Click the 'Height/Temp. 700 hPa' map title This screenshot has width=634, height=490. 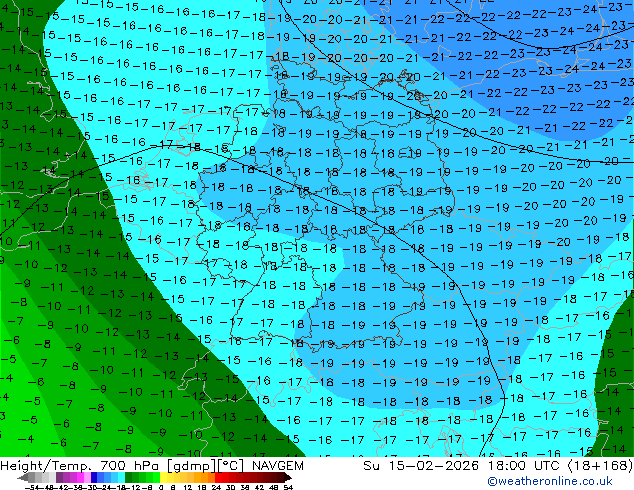[x=79, y=466]
